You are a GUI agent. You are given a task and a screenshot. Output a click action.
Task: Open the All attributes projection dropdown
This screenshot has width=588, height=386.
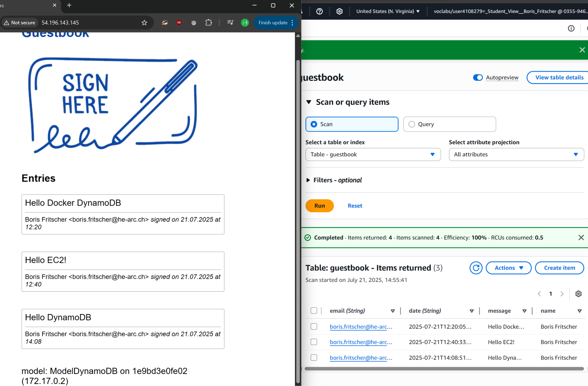[516, 155]
